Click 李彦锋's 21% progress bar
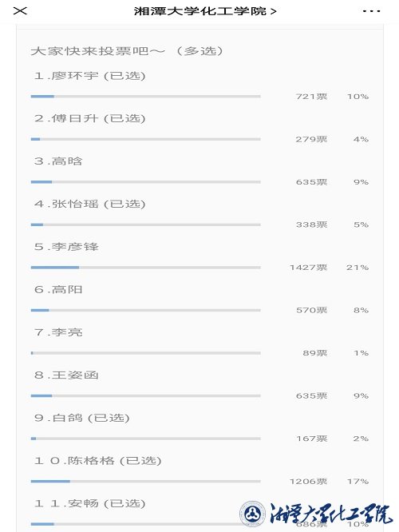Image resolution: width=399 pixels, height=532 pixels. [146, 268]
